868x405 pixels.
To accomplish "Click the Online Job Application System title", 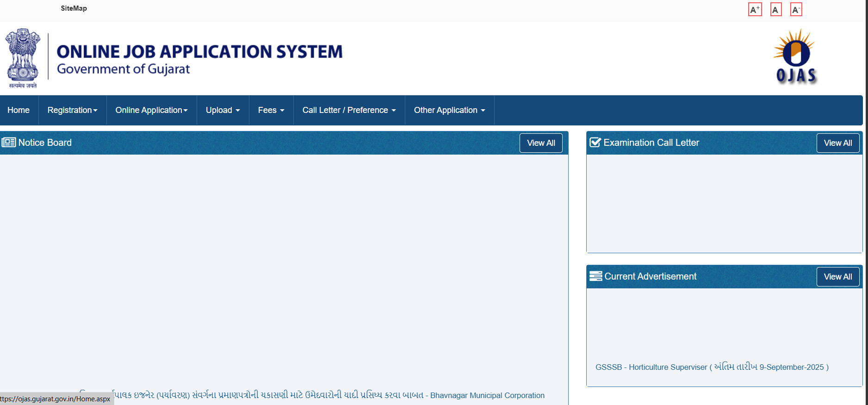I will pos(199,51).
